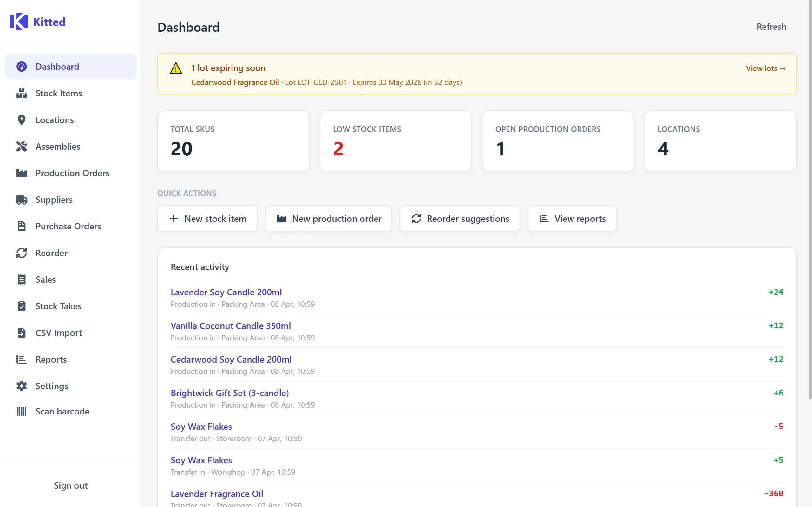The height and width of the screenshot is (507, 812).
Task: Open Stock Takes via its checkmark icon
Action: coord(22,306)
